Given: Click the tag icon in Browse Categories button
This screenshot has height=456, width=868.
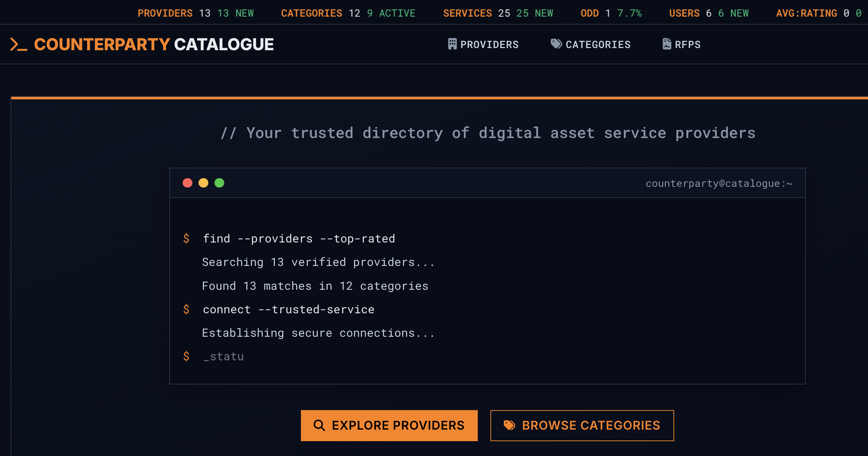Looking at the screenshot, I should (509, 425).
